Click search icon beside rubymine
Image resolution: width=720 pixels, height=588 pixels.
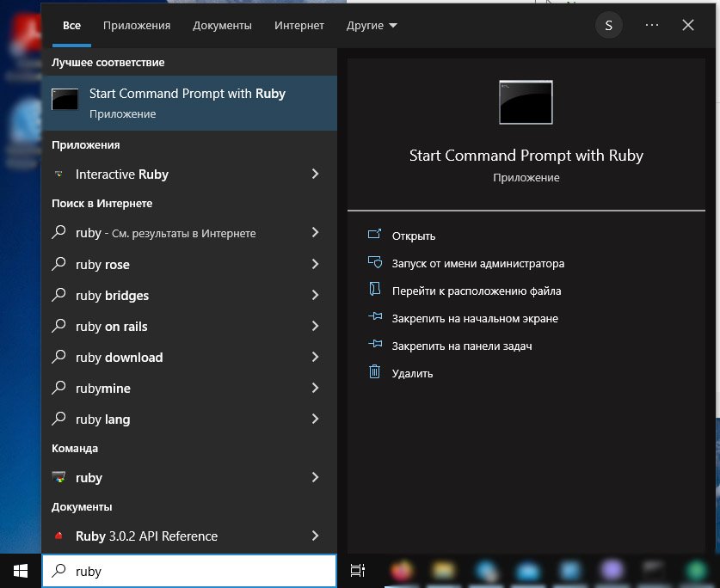[58, 388]
